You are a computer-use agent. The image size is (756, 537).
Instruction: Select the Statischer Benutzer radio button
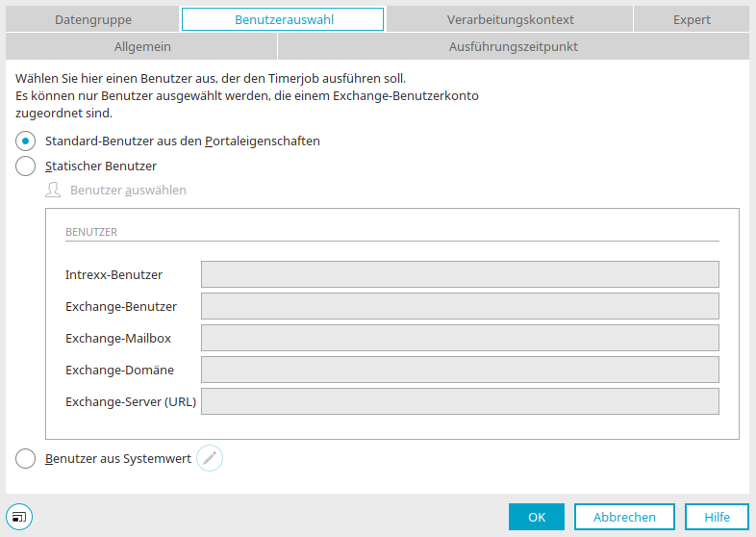pyautogui.click(x=26, y=166)
